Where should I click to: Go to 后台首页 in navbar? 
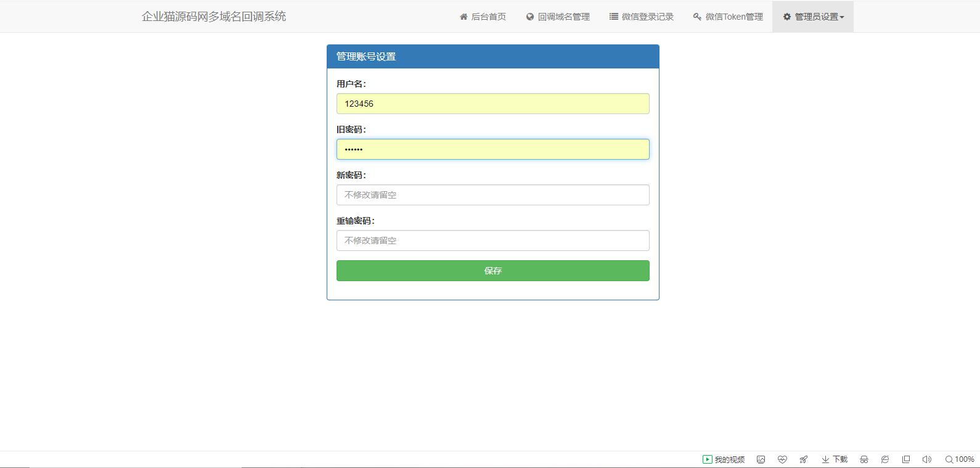pos(483,17)
